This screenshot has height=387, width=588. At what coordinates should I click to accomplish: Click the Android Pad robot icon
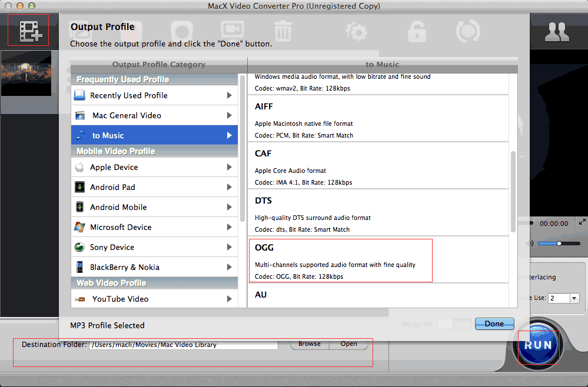[x=79, y=187]
